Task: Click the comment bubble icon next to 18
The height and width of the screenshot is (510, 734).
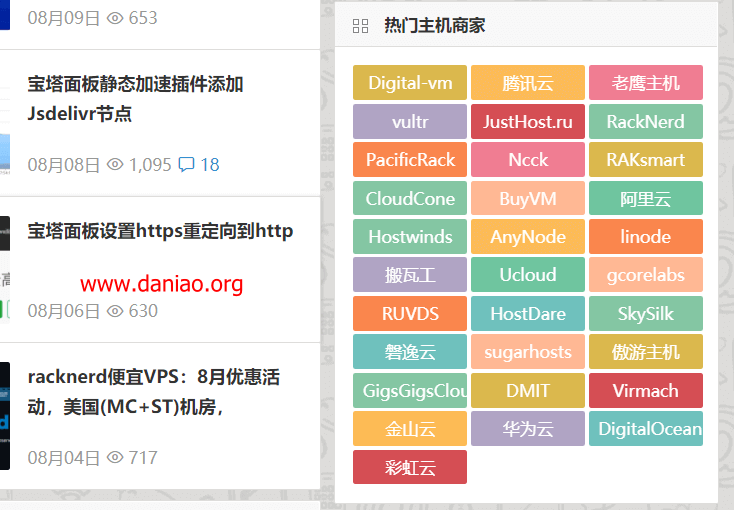Action: click(186, 164)
